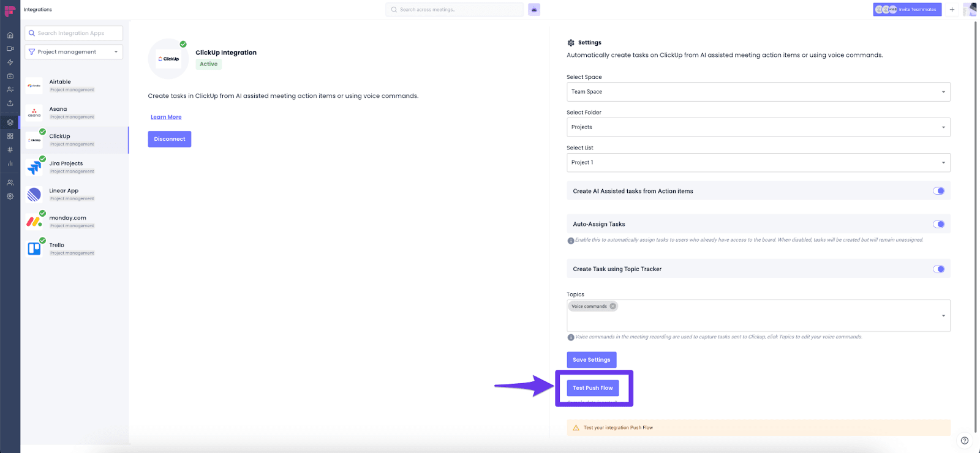Click the Fireflies logo in the sidebar
Screen dimensions: 980x453
coord(10,11)
